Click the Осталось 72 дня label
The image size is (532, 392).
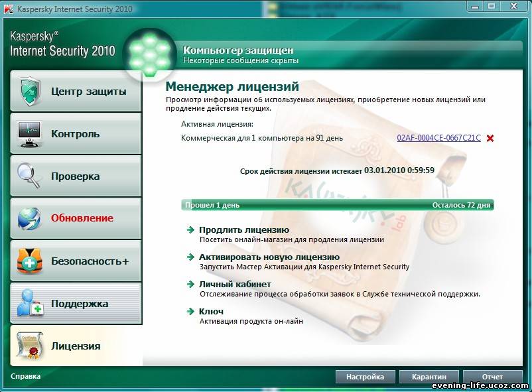pyautogui.click(x=461, y=205)
